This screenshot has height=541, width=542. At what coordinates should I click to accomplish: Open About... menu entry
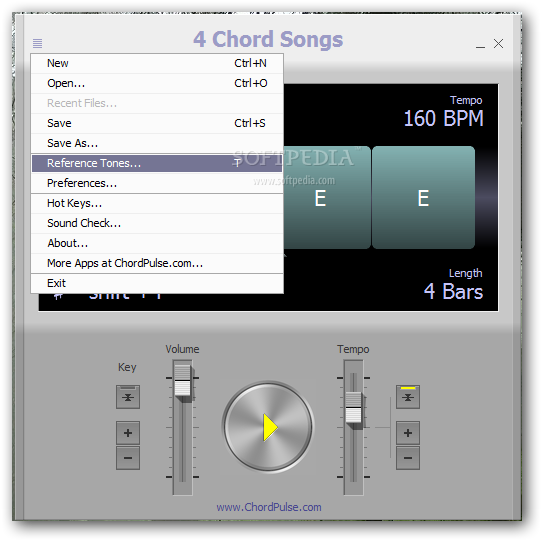pos(157,243)
